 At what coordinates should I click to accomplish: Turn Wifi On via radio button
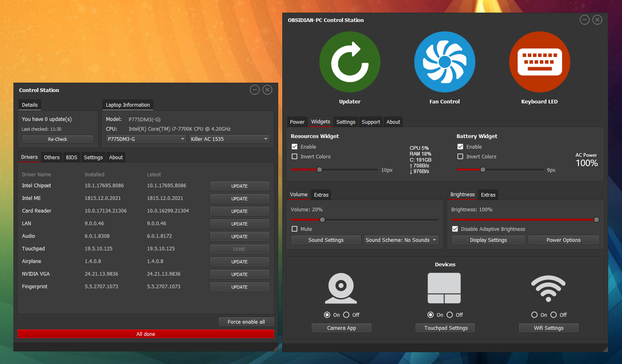534,315
